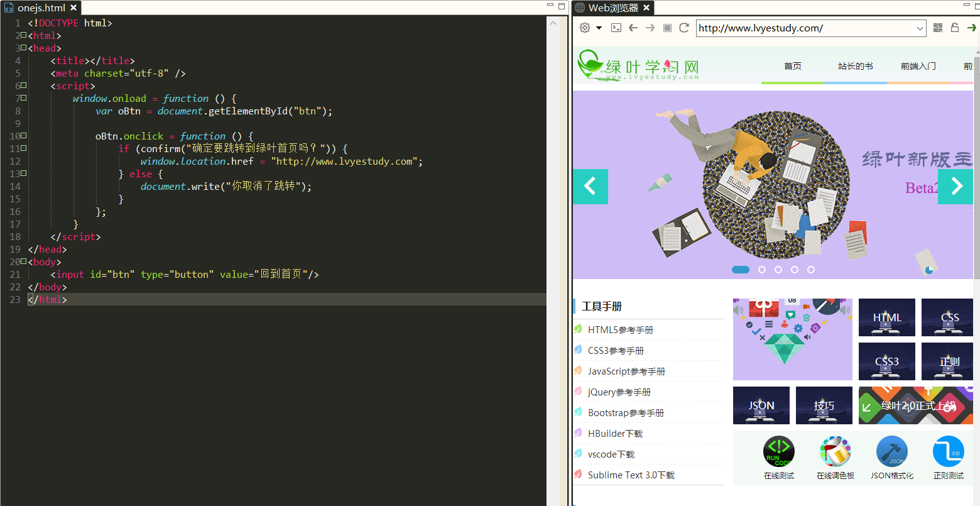This screenshot has width=980, height=506.
Task: Refresh the current webpage
Action: click(683, 28)
